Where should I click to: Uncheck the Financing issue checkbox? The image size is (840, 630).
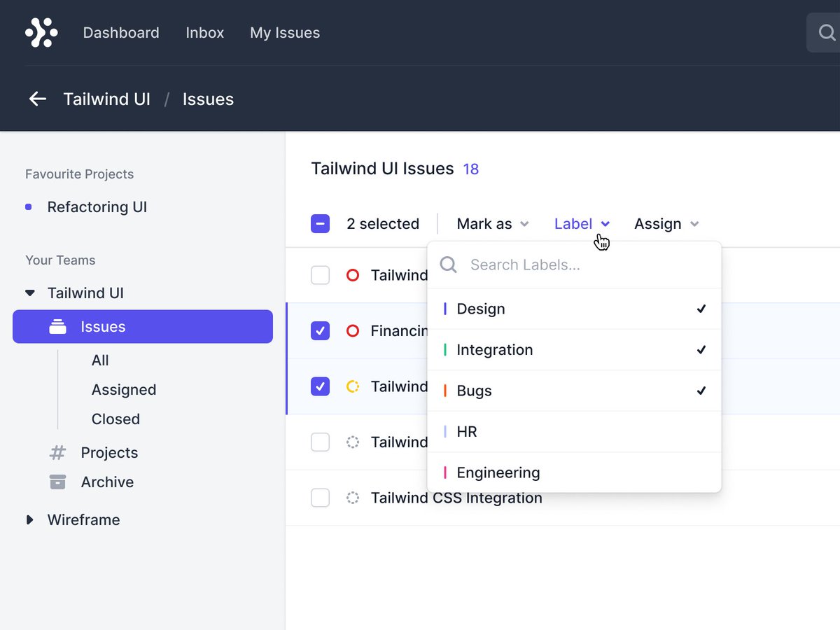(320, 330)
